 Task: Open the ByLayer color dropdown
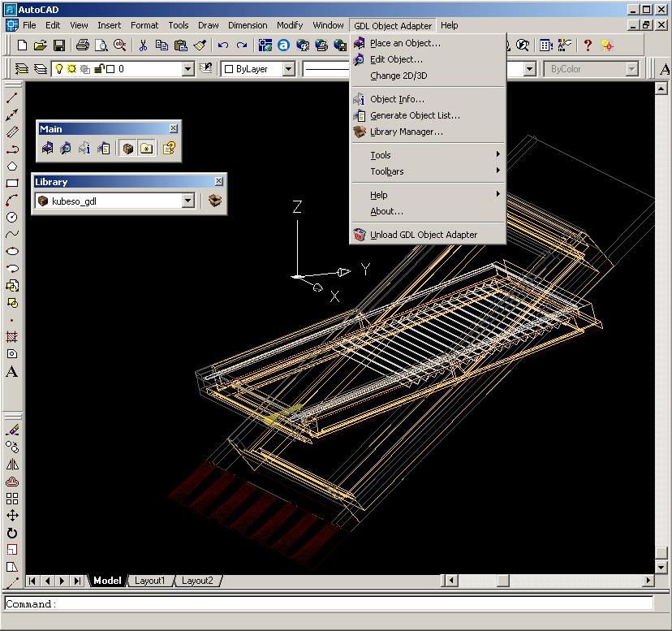(x=288, y=69)
